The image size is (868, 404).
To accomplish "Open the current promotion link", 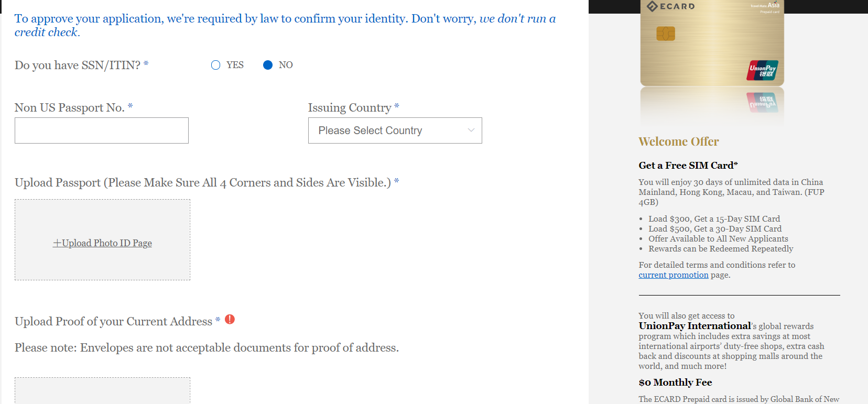I will tap(674, 275).
